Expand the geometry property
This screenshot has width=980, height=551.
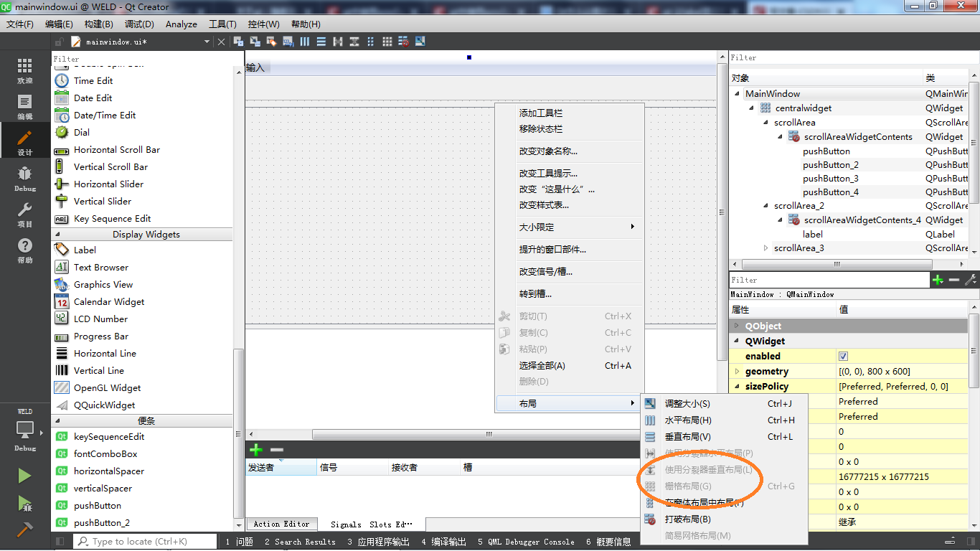[x=737, y=372]
